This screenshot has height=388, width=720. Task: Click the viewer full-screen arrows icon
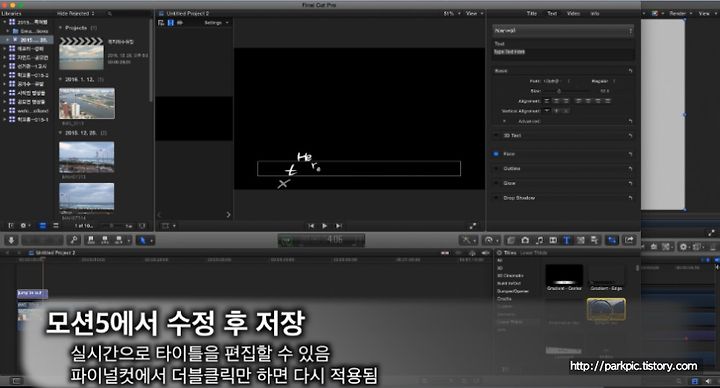(x=473, y=226)
